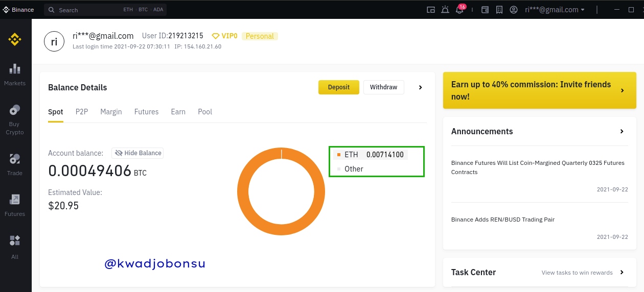Click the ETH orange legend swatch
The height and width of the screenshot is (292, 644).
(339, 155)
